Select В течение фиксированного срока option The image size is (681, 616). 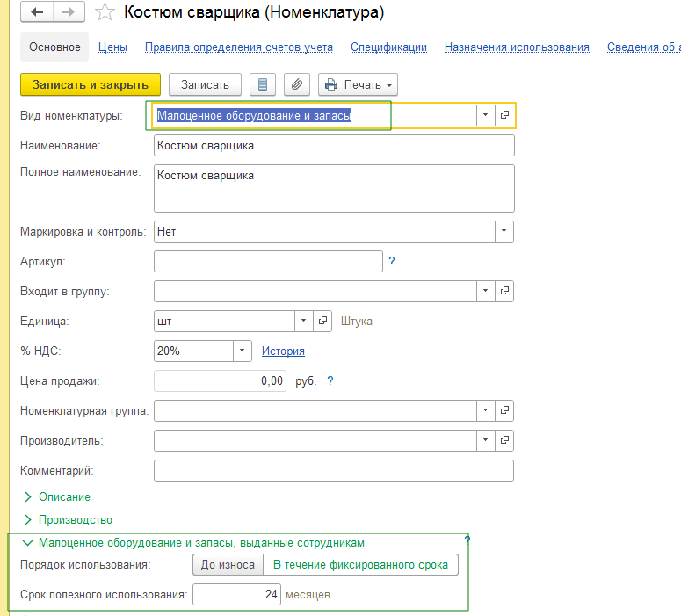point(360,564)
